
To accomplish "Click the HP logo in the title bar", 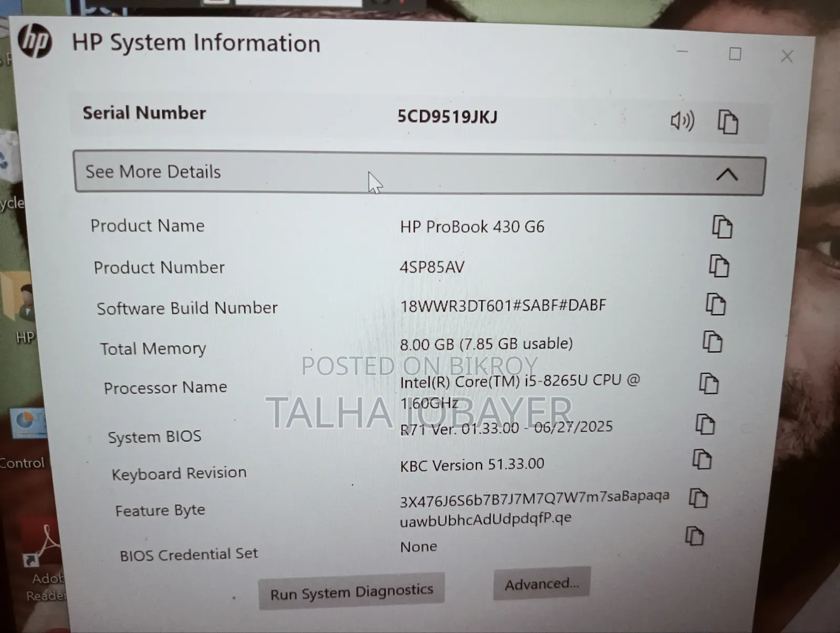I will 35,41.
